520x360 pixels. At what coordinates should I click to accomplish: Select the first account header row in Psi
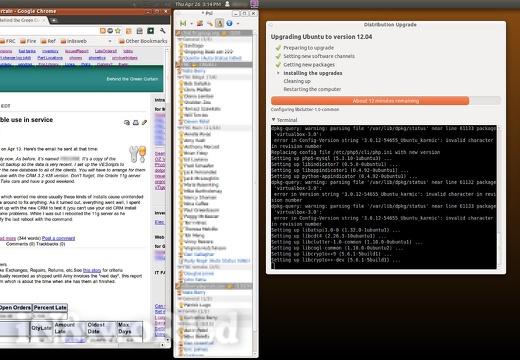214,33
